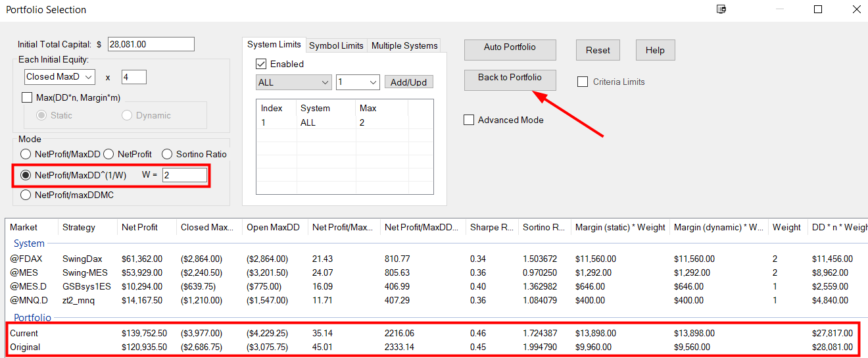Click the Add/Upd button
The image size is (868, 358).
coord(408,82)
